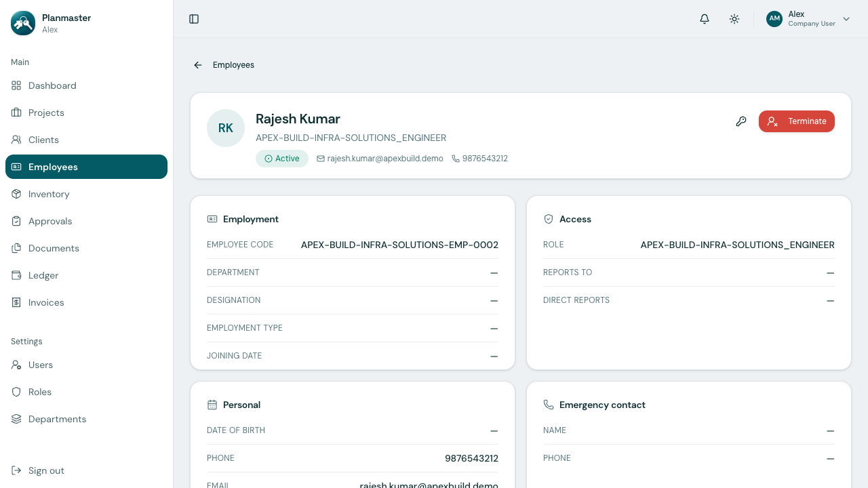Click the key icon beside Terminate

(741, 121)
